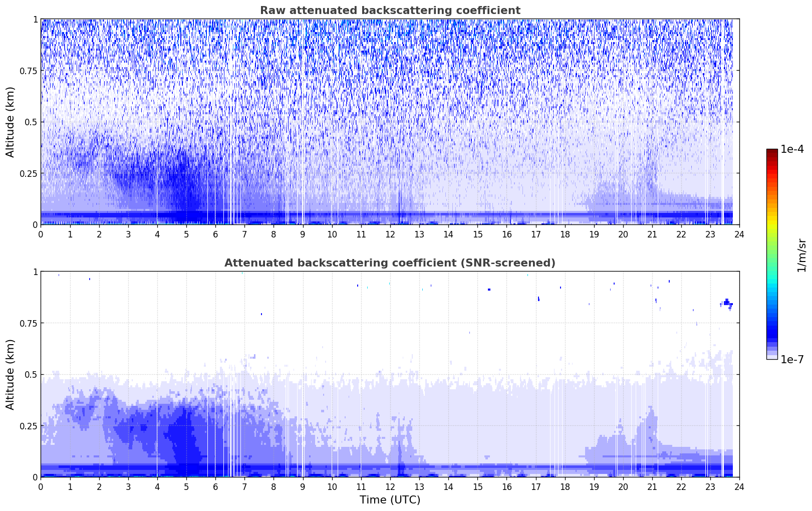This screenshot has height=511, width=812.
Task: Click 'Altitude (km)' label of the SNR-screened plot
Action: click(x=11, y=374)
